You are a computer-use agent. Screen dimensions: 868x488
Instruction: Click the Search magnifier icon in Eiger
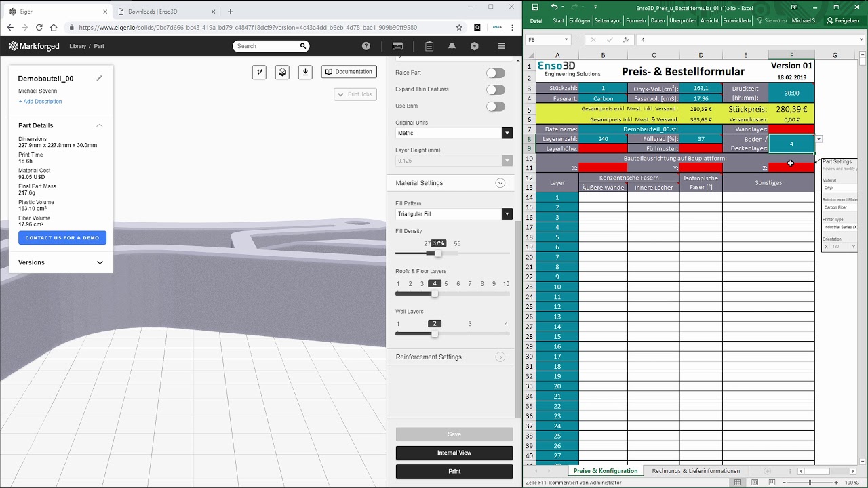tap(303, 46)
